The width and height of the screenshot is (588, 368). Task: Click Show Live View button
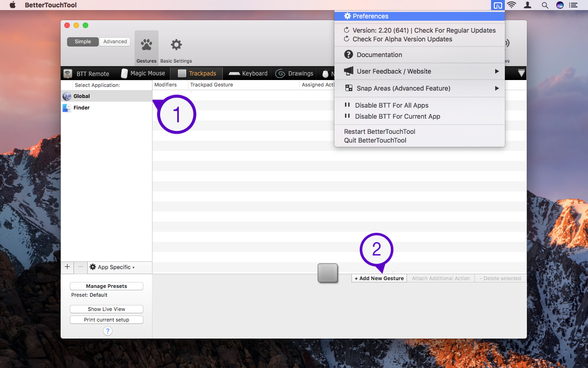107,309
